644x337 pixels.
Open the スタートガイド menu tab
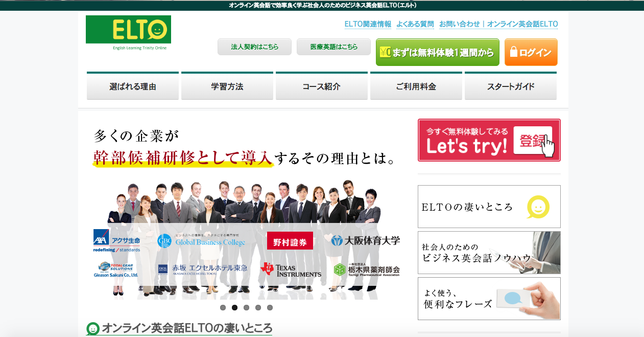tap(511, 86)
